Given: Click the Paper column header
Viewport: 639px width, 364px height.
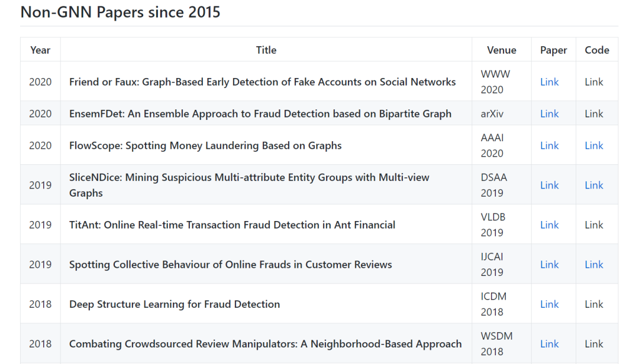Looking at the screenshot, I should [553, 50].
